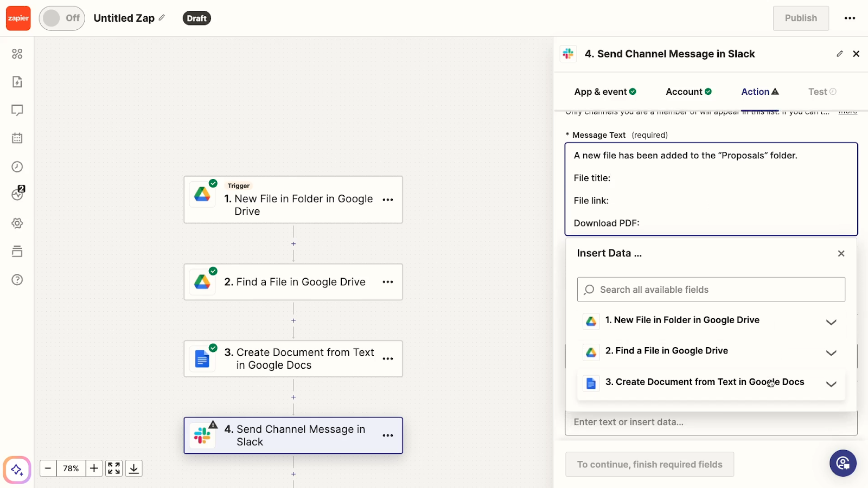Open the status icon with badge 2
This screenshot has width=868, height=488.
click(18, 194)
